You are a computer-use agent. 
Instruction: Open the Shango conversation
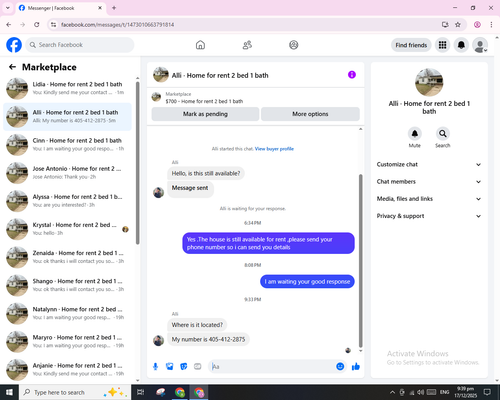[x=67, y=285]
